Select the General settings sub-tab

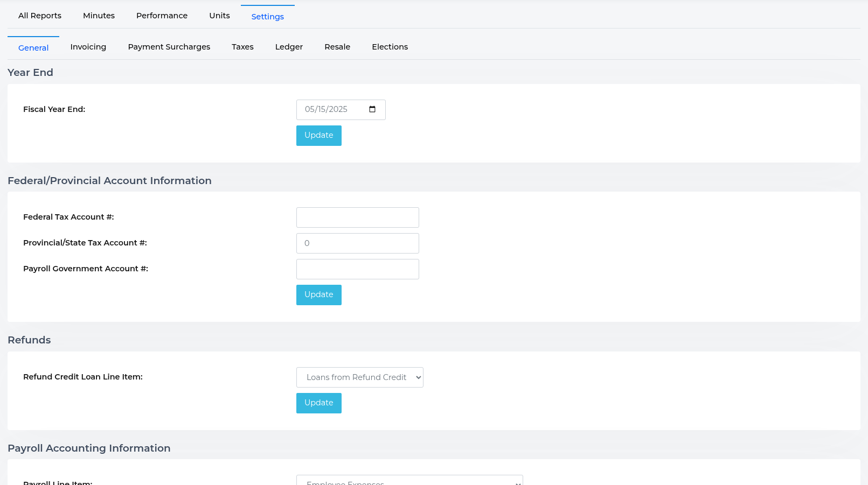[33, 48]
